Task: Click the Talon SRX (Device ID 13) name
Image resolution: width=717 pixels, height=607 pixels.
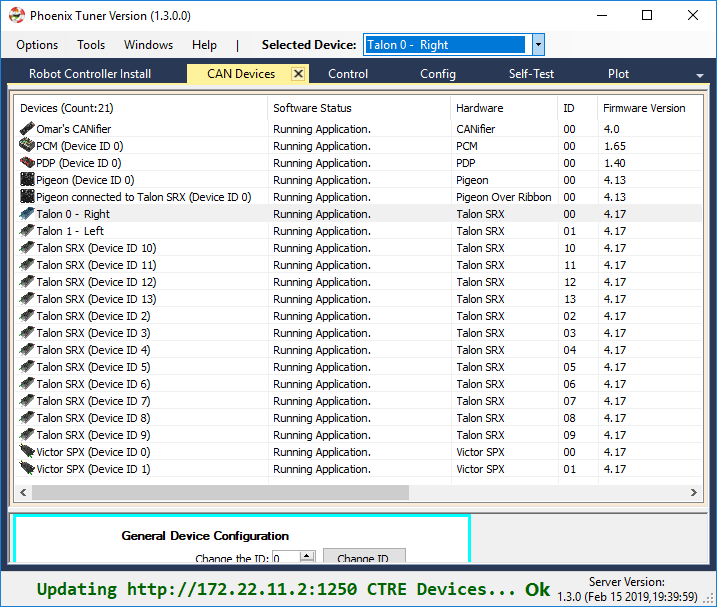Action: click(x=96, y=299)
